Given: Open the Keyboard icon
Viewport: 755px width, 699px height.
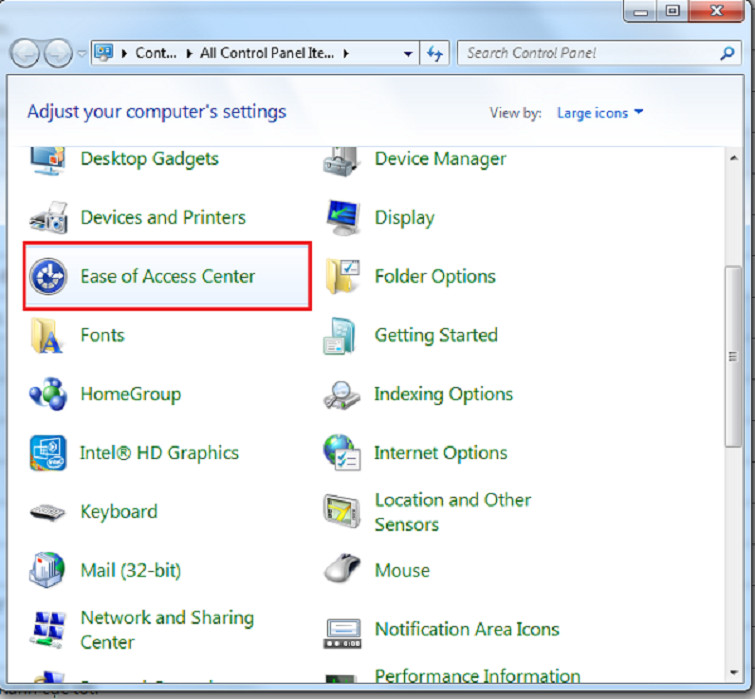Looking at the screenshot, I should (47, 512).
